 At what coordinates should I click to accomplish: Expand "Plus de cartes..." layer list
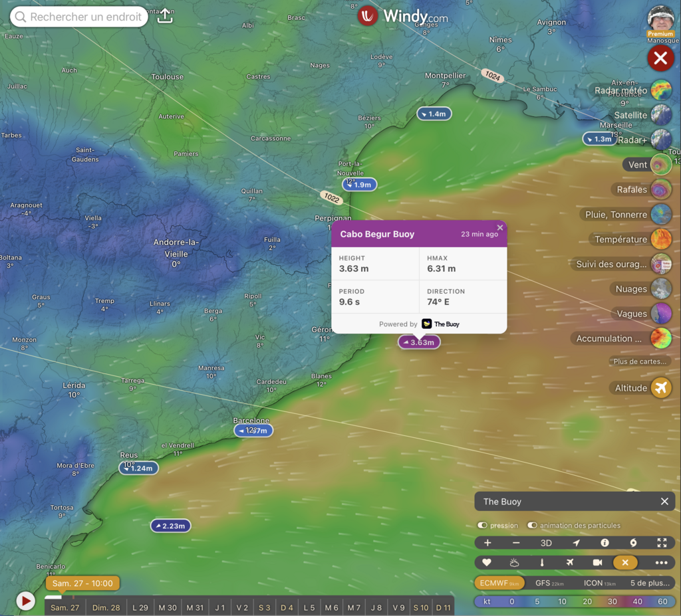point(638,361)
